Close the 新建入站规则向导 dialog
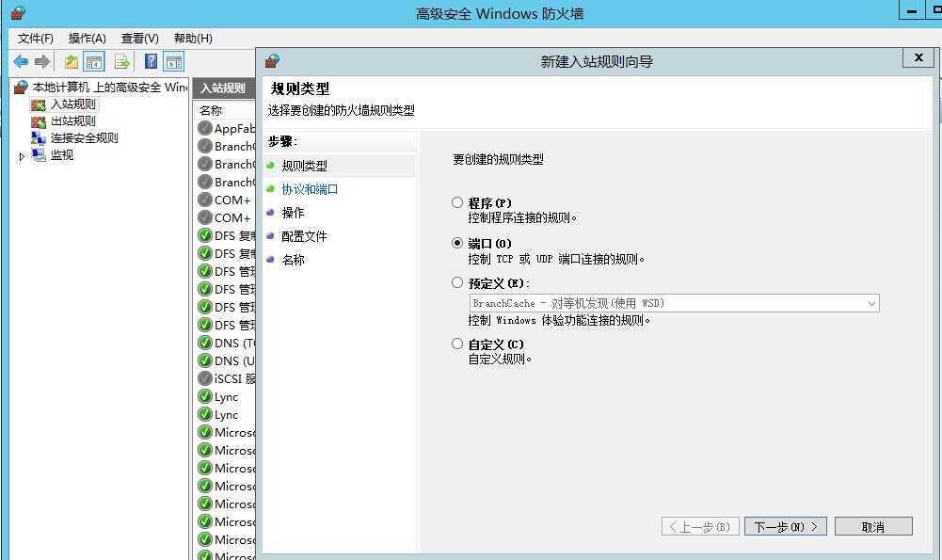Viewport: 942px width, 560px height. [x=918, y=57]
